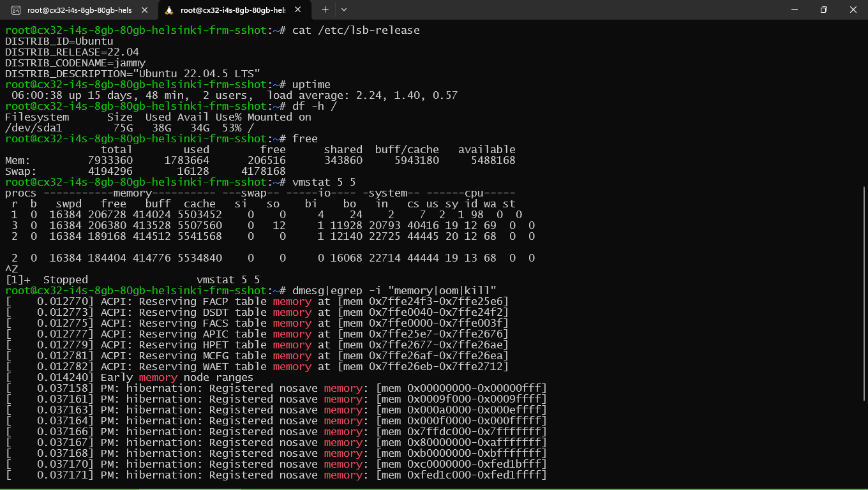Click the '[mem 0x0009f000-0x0009ffff]' range

[461, 399]
